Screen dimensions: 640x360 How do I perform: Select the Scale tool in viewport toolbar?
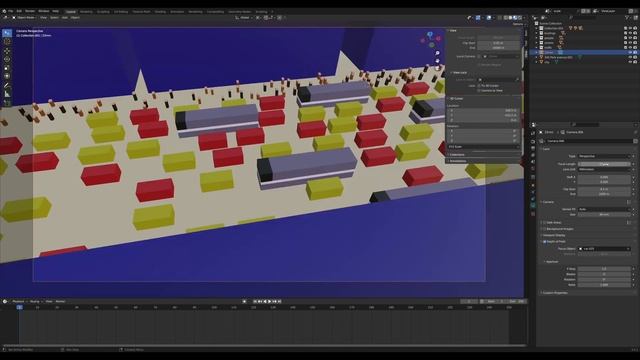click(7, 68)
